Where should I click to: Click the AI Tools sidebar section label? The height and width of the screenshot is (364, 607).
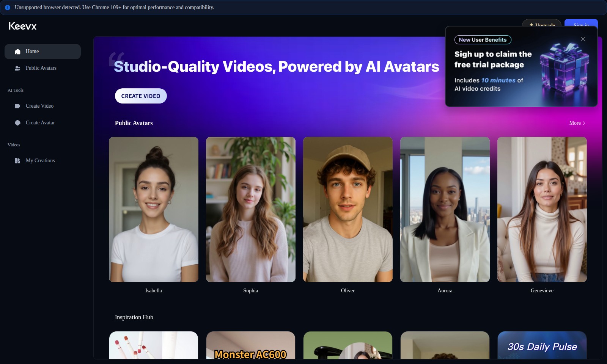coord(16,90)
